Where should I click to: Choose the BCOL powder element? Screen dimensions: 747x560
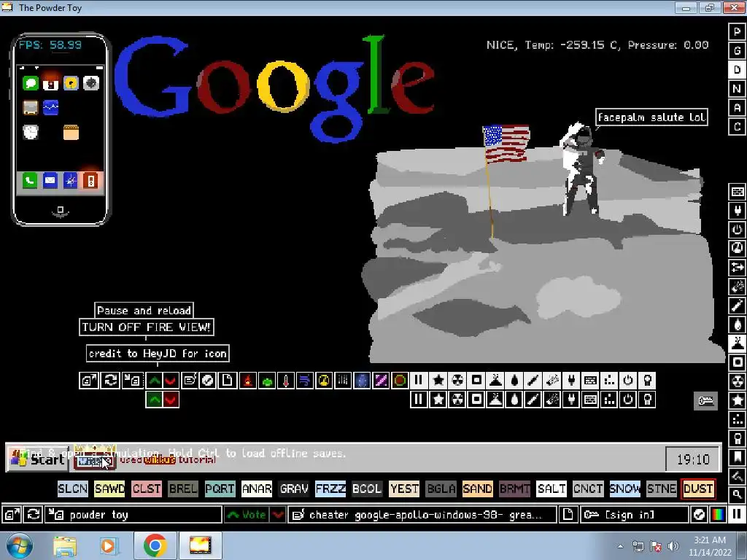pyautogui.click(x=367, y=489)
